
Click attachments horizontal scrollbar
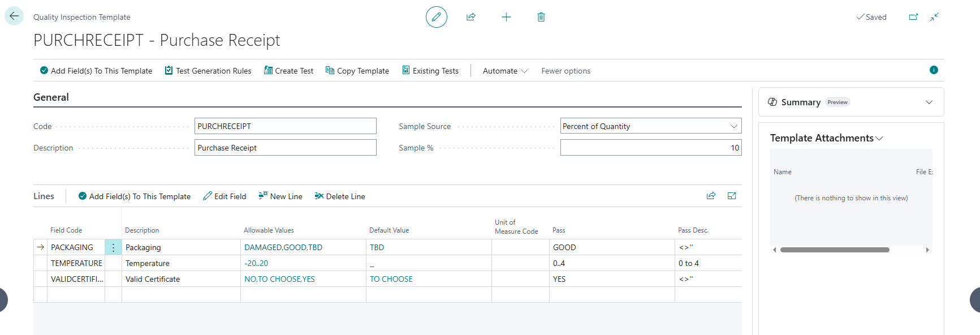click(x=834, y=250)
